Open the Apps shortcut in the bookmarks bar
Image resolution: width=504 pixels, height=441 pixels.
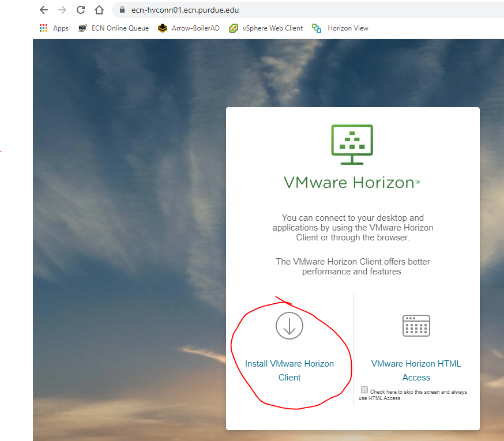(x=54, y=28)
